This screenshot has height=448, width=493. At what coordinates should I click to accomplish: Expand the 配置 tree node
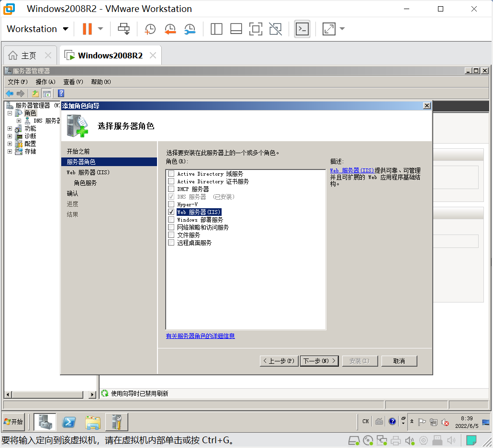tap(10, 144)
